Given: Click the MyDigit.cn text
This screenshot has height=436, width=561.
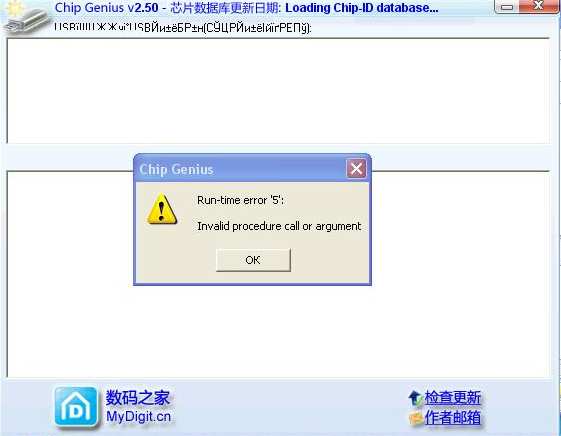Looking at the screenshot, I should (x=138, y=417).
